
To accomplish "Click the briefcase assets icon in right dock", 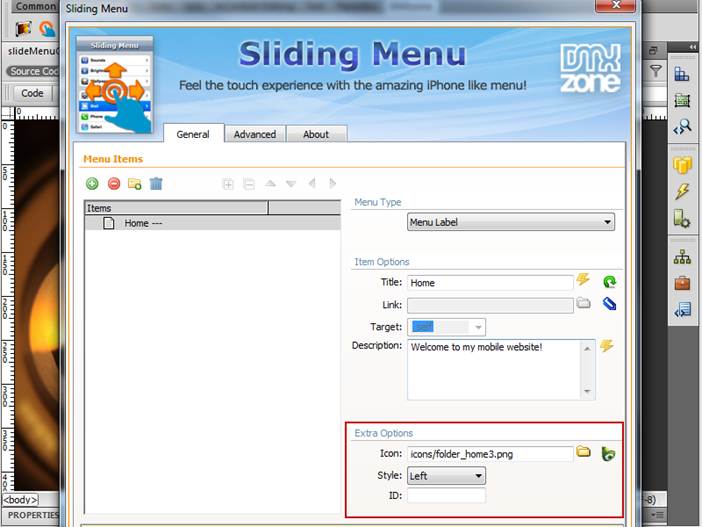I will 682,283.
